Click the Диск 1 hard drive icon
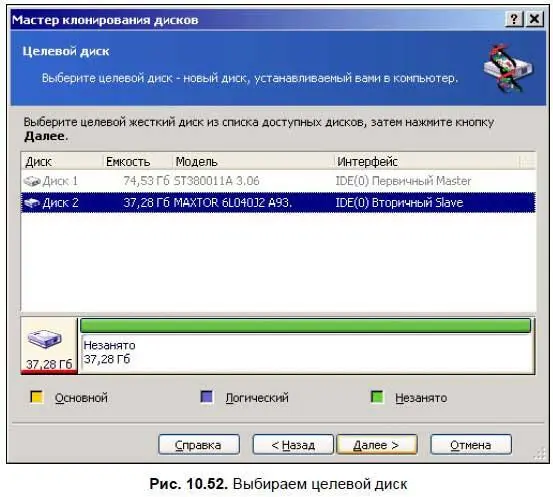Image resolution: width=553 pixels, height=497 pixels. [32, 181]
